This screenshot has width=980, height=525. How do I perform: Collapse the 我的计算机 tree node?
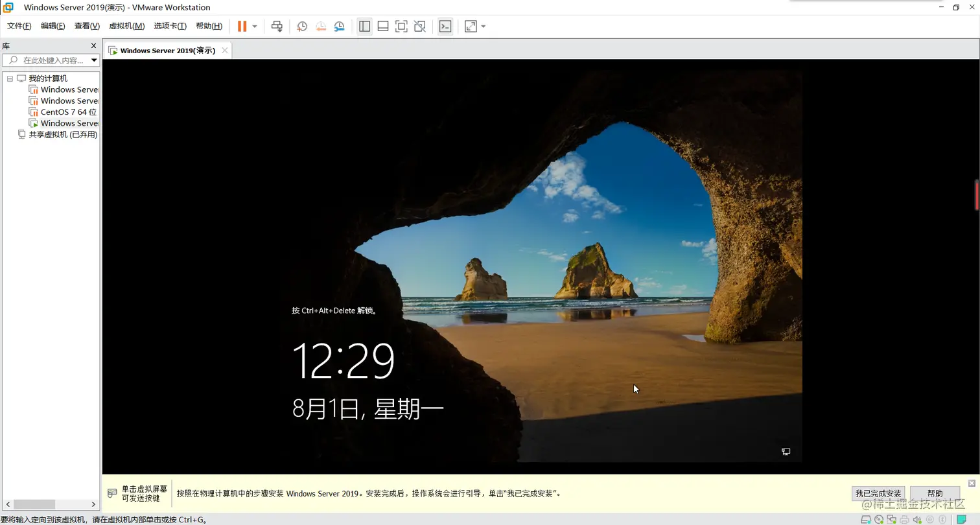(x=10, y=78)
